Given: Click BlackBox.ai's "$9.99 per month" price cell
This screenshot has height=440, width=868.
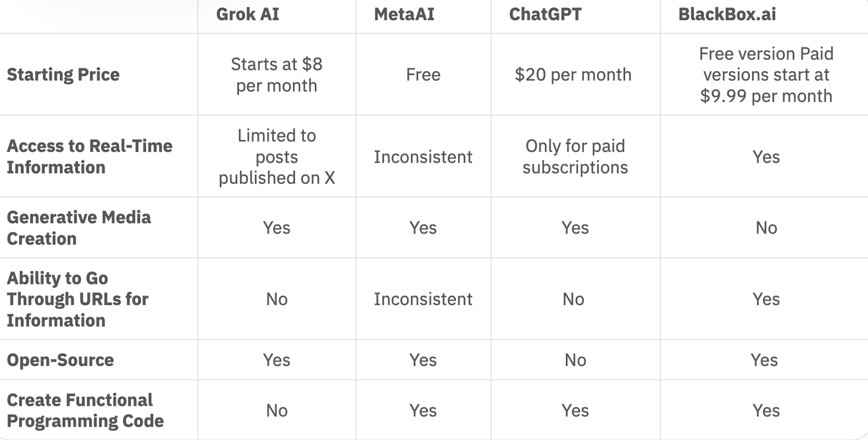Looking at the screenshot, I should (x=766, y=75).
